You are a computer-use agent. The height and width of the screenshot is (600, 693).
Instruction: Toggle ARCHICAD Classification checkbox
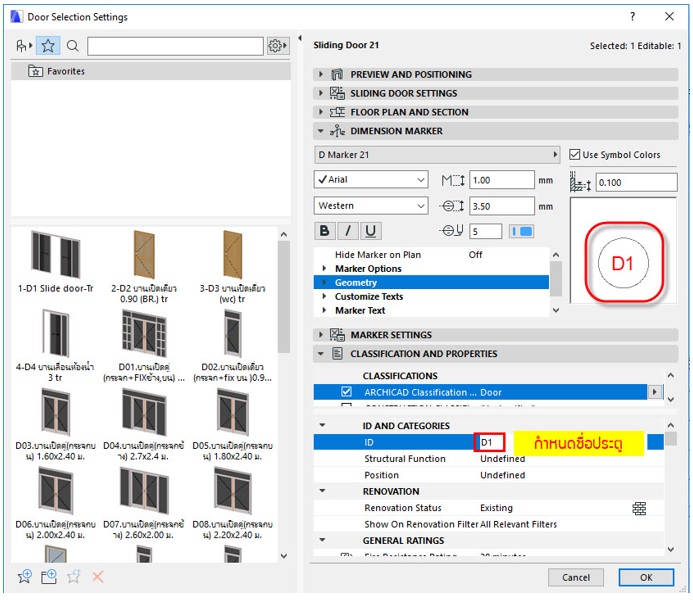[346, 392]
